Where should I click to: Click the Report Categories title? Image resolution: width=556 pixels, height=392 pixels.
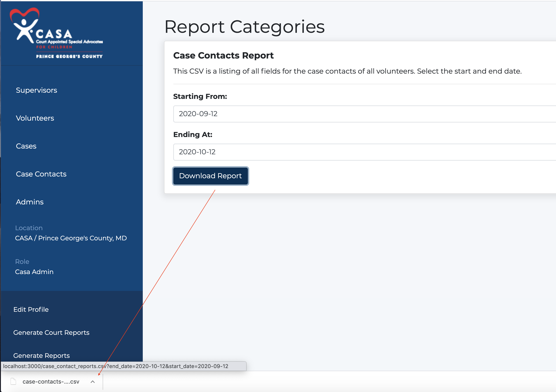[244, 27]
